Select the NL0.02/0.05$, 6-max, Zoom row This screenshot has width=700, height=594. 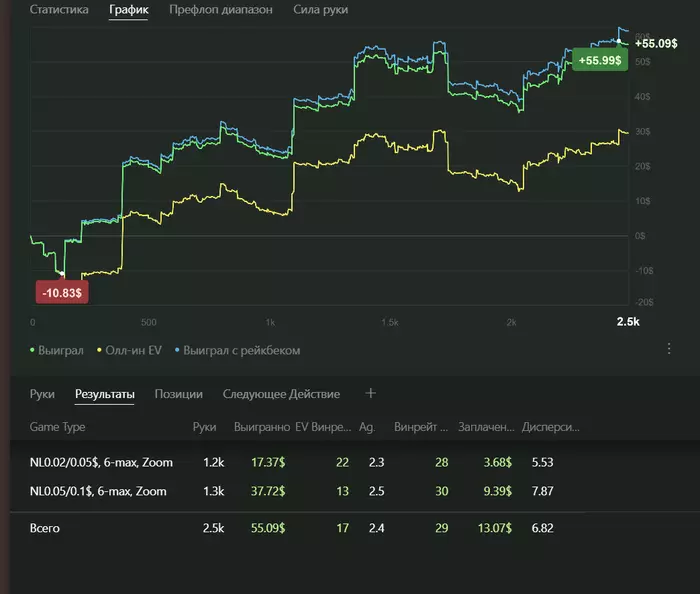point(355,462)
